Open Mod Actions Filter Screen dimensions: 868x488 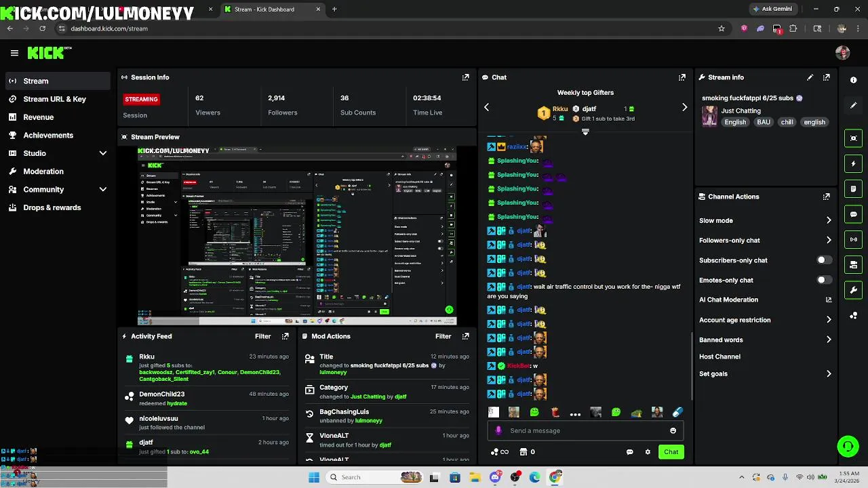pos(443,336)
